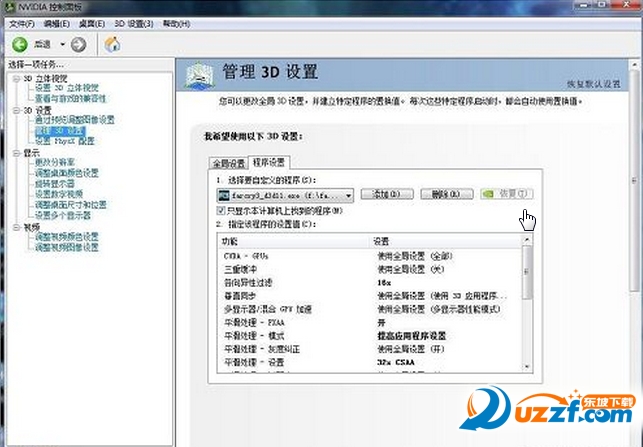The width and height of the screenshot is (643, 447).
Task: Select the 平滑处理 - 模式 row
Action: [369, 336]
